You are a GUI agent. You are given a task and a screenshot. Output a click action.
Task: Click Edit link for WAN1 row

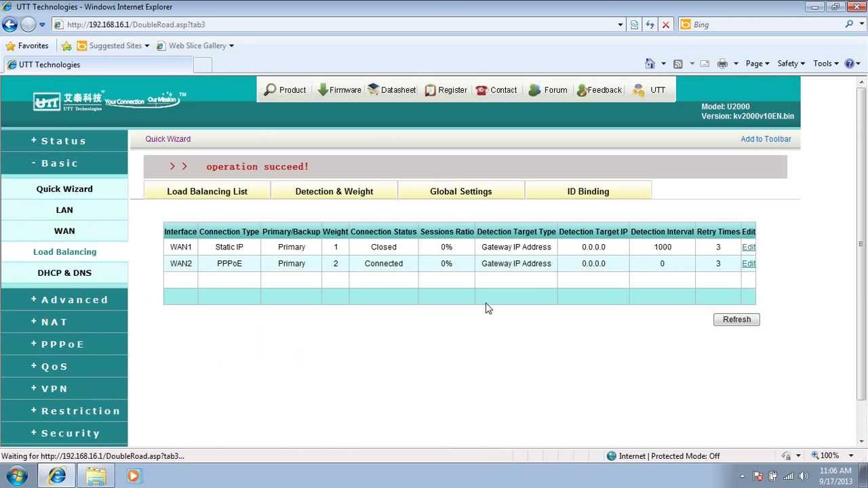[x=749, y=247]
